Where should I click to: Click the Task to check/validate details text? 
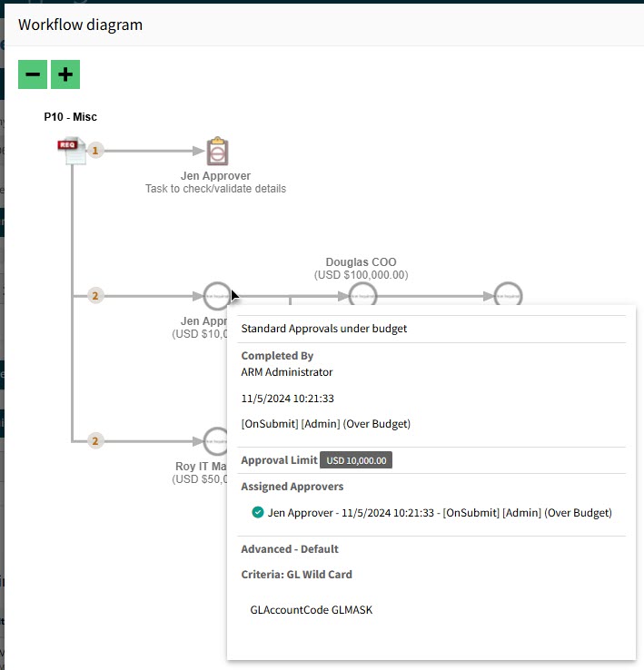click(x=215, y=189)
